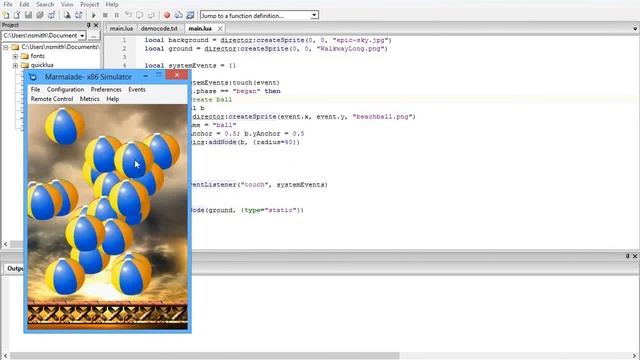Select the Output tab
The height and width of the screenshot is (360, 640).
click(15, 269)
